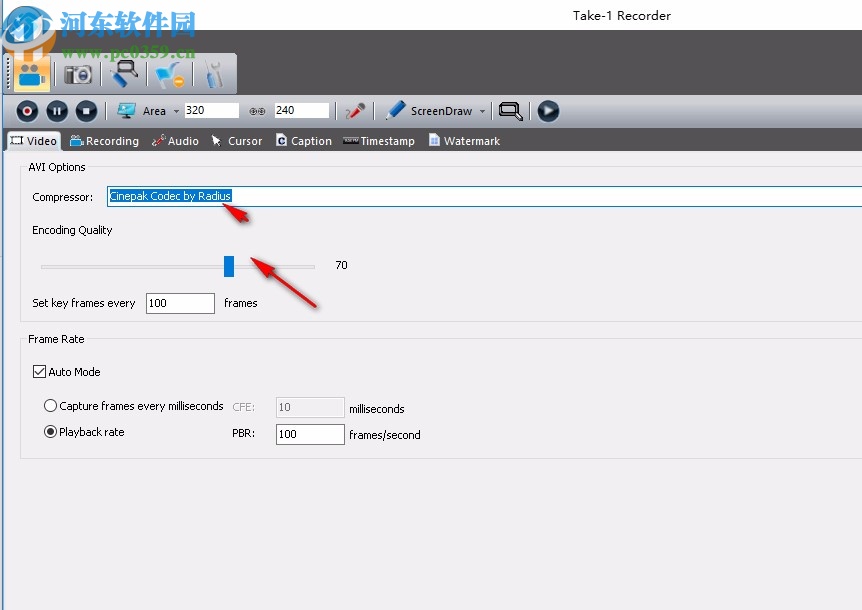Click the Area label in toolbar
This screenshot has height=610, width=862.
point(154,111)
